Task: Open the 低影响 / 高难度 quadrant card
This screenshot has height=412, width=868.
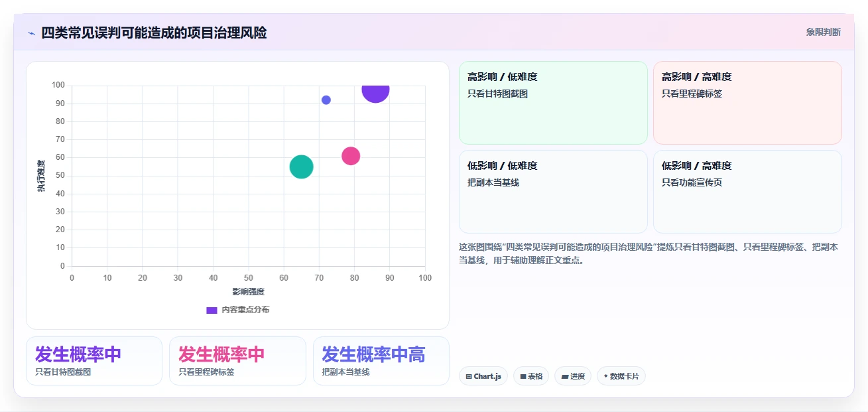Action: point(747,192)
